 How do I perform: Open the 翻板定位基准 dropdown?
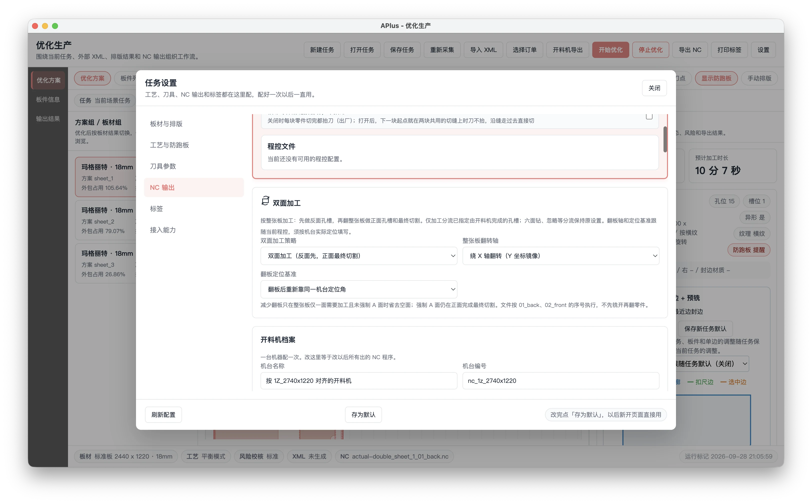tap(359, 289)
